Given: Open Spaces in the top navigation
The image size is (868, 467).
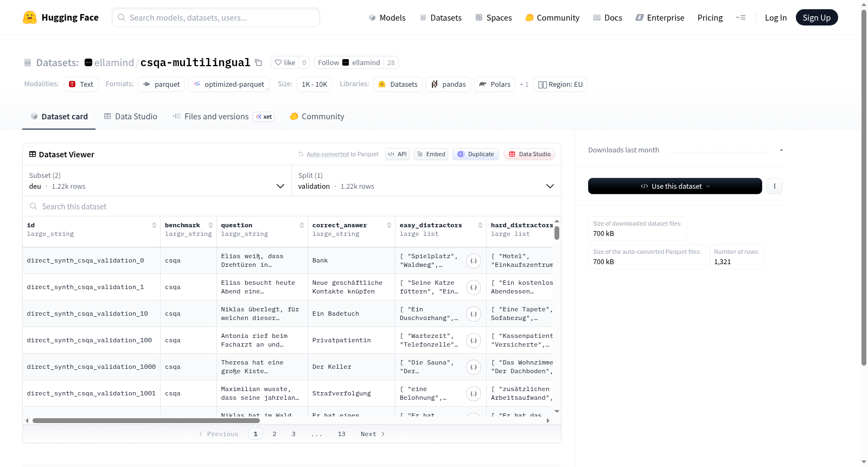Looking at the screenshot, I should coord(494,17).
